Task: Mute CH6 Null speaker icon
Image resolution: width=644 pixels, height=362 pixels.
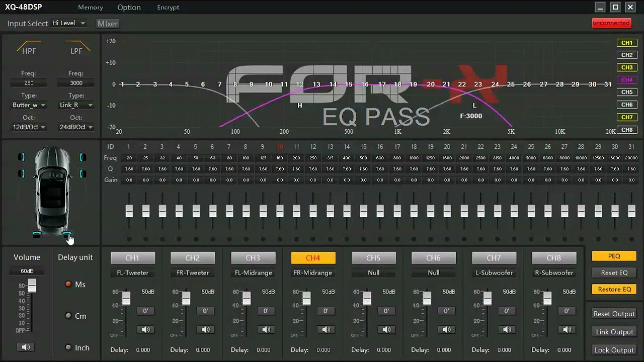Action: pyautogui.click(x=446, y=330)
